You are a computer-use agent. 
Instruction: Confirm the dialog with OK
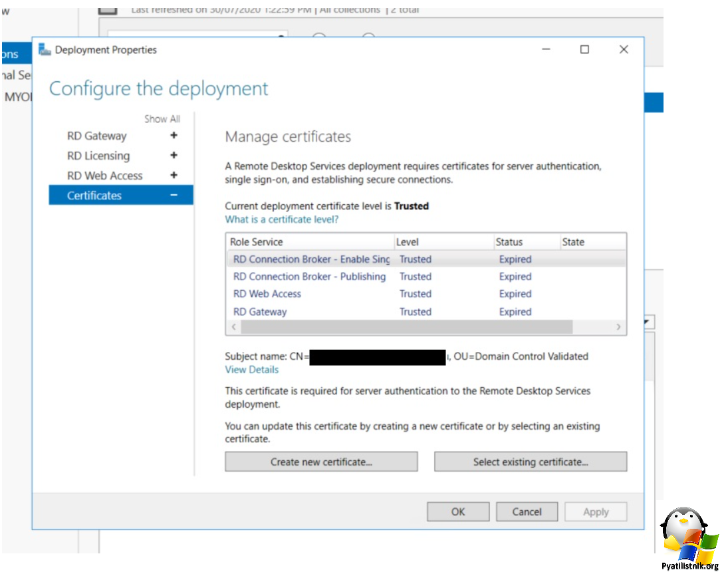[458, 511]
